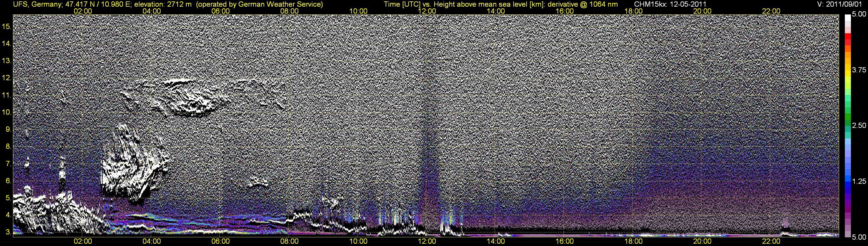The height and width of the screenshot is (246, 868).
Task: Select the '20:00' label on the lower time axis
Action: coord(702,241)
